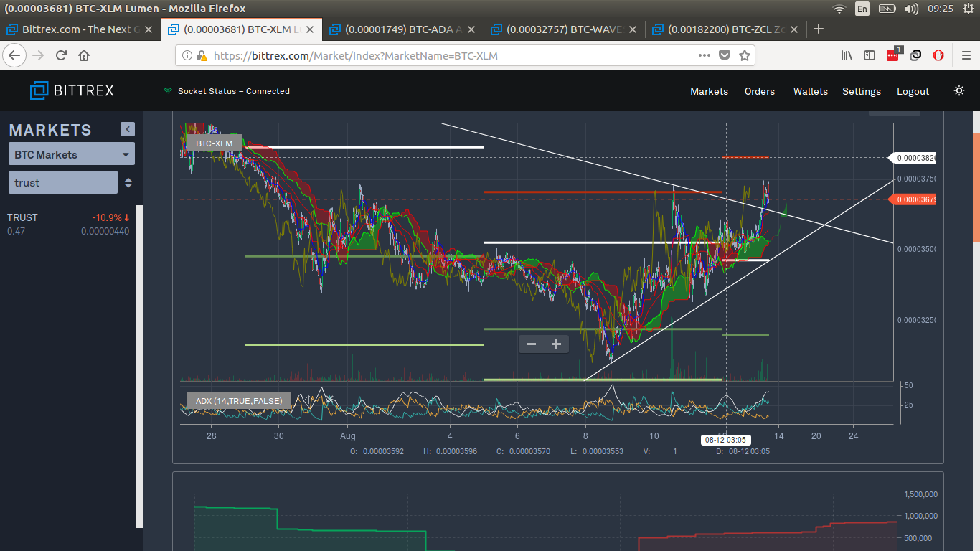Close the BTC-XLM browser tab
This screenshot has height=551, width=980.
310,29
